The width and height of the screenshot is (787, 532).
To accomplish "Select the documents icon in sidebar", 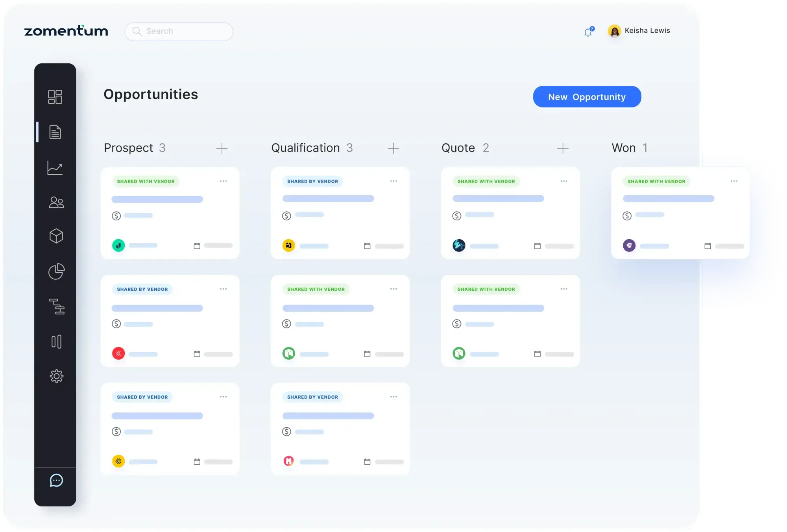I will tap(55, 132).
